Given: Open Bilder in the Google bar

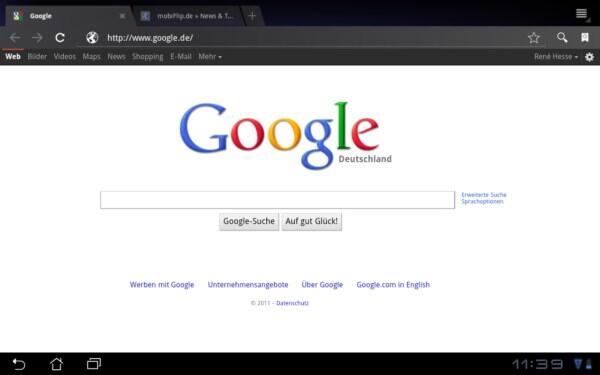Looking at the screenshot, I should tap(37, 57).
